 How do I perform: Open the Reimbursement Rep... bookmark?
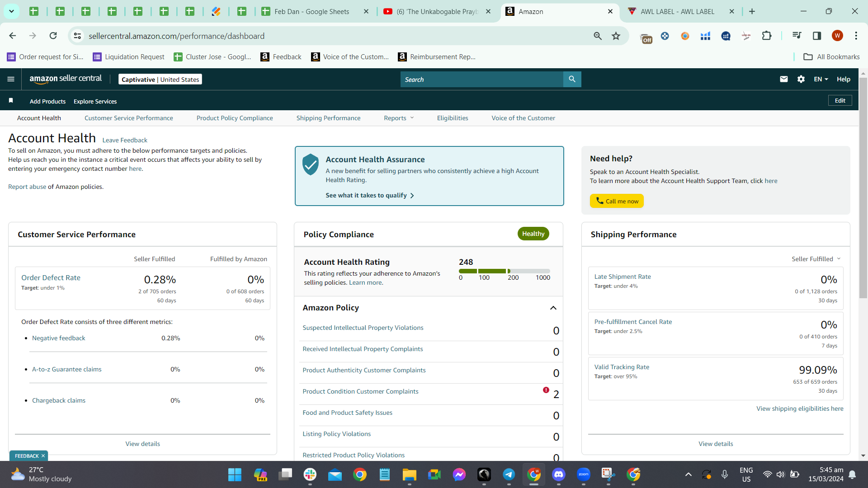click(x=437, y=56)
